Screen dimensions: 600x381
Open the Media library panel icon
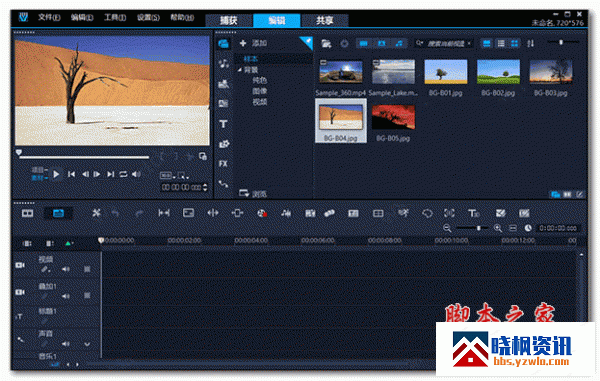click(x=223, y=44)
